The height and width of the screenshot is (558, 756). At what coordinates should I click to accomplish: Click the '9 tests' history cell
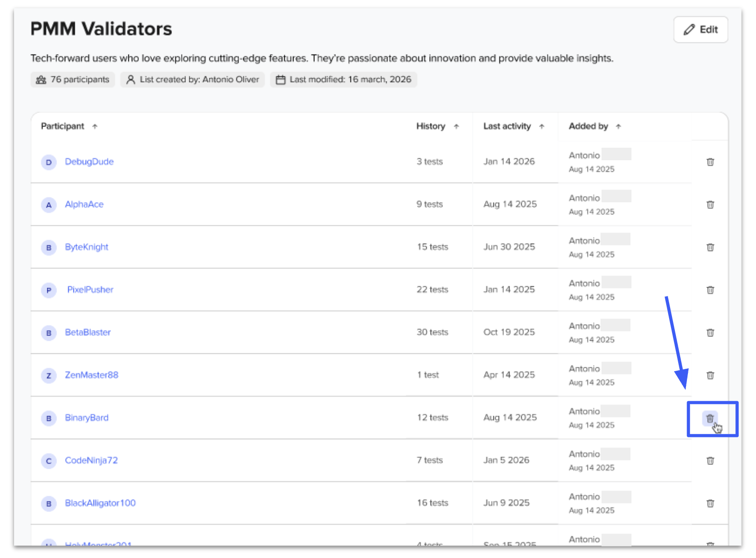click(x=430, y=204)
